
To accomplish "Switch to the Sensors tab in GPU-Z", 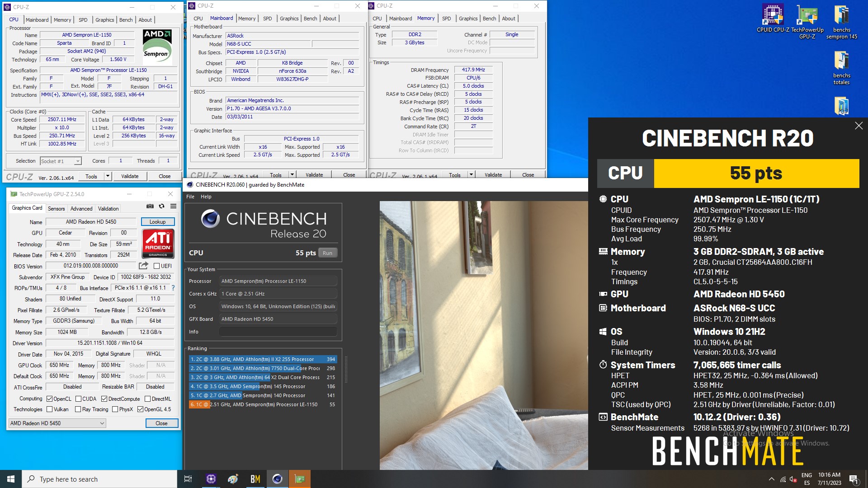I will (x=57, y=209).
